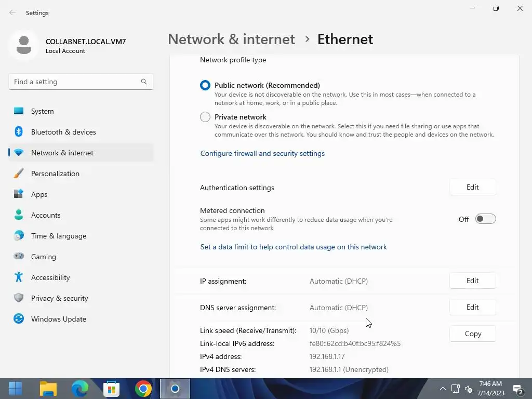Show hidden icons chevron in system tray
Image resolution: width=532 pixels, height=399 pixels.
443,389
